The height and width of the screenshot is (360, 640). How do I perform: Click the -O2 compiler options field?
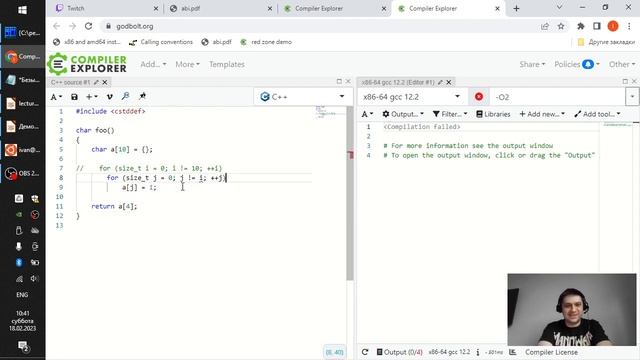click(x=558, y=97)
